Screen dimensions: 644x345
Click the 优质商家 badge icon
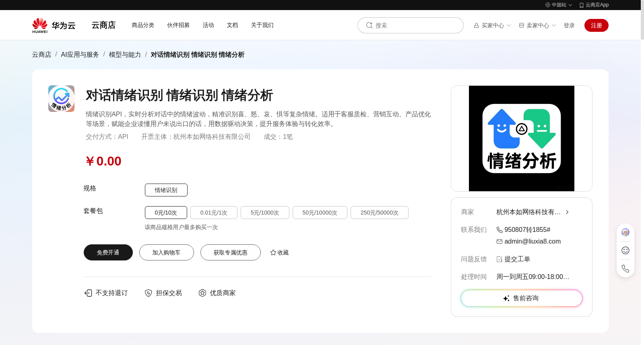coord(202,293)
